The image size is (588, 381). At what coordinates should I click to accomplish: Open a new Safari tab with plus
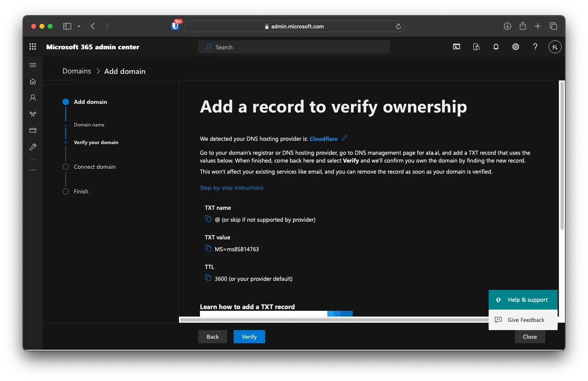538,26
